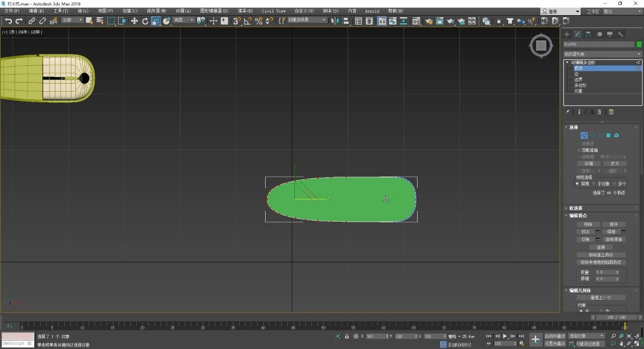Select the Rotate tool in the toolbar
This screenshot has height=349, width=644.
[145, 21]
